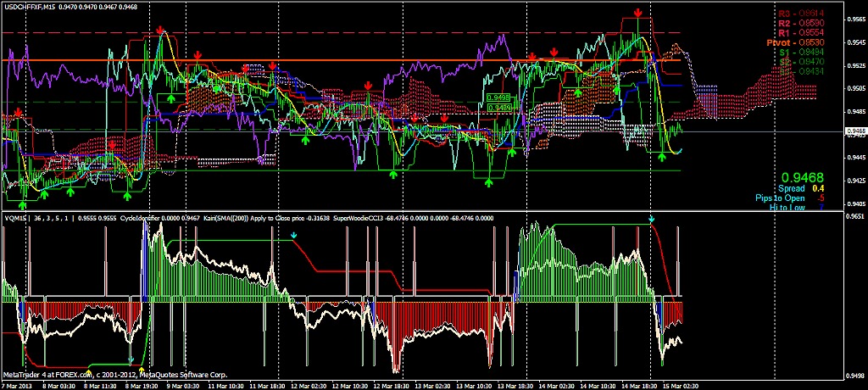Select the S1 0.9494 support label
Screen dimensions: 868x390
click(787, 52)
